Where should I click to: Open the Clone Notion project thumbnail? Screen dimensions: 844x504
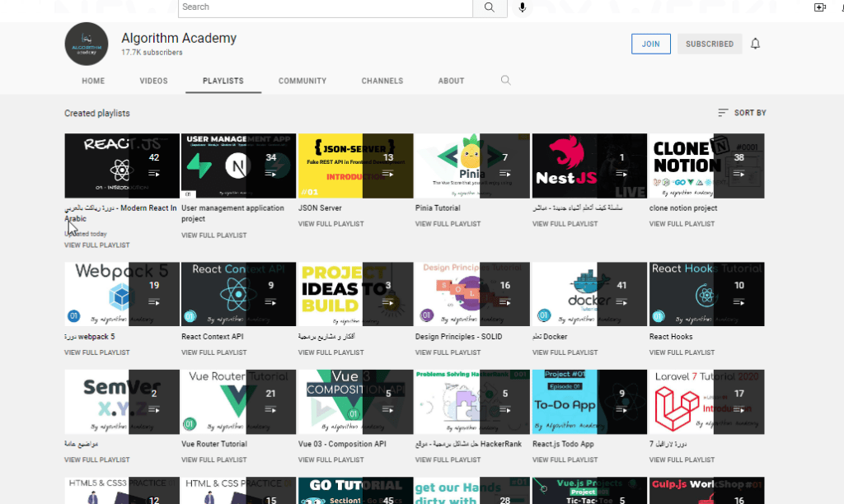click(706, 166)
